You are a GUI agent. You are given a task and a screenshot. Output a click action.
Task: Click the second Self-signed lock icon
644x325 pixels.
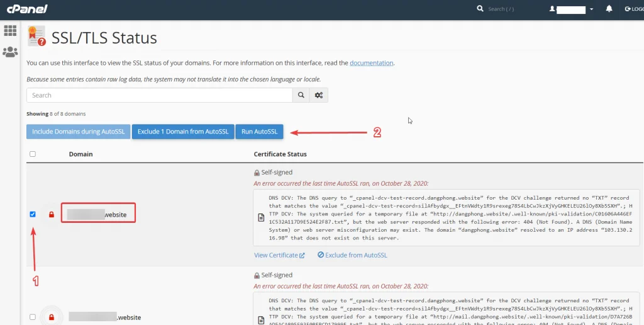click(x=257, y=276)
